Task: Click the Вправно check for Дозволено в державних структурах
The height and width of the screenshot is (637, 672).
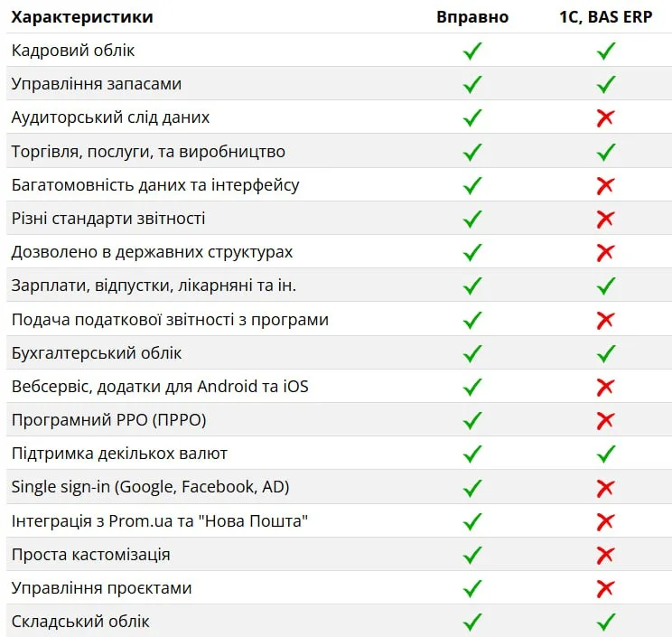Action: 472,252
